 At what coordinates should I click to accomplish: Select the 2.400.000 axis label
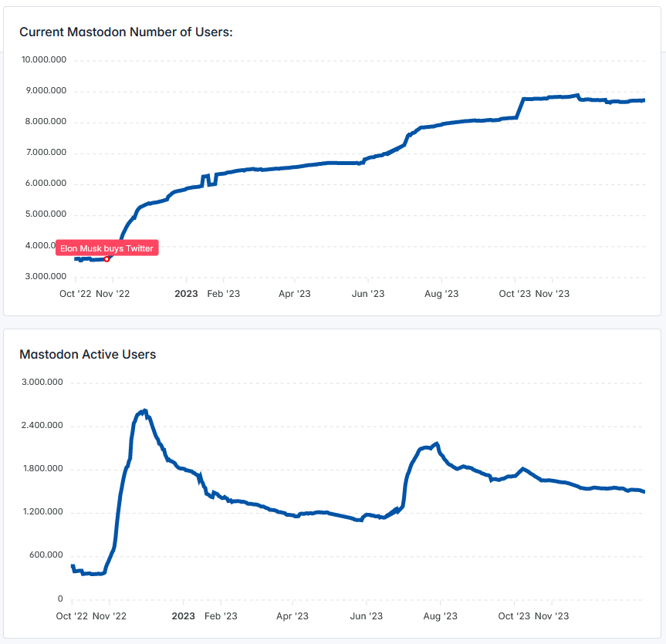(x=42, y=426)
